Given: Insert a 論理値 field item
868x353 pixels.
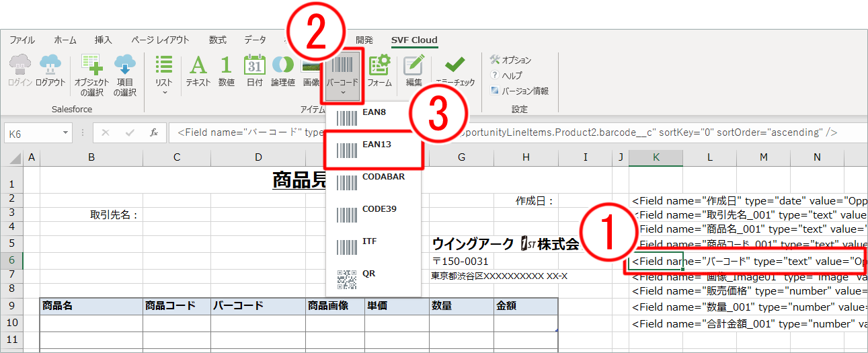Looking at the screenshot, I should [x=282, y=71].
